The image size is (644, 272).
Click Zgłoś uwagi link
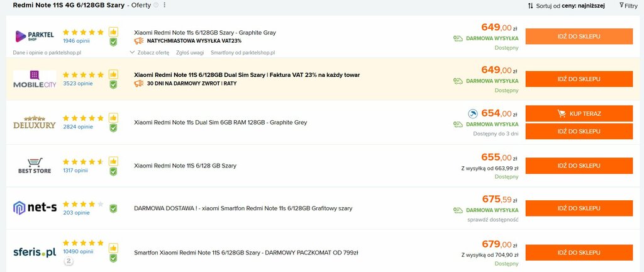[x=190, y=53]
